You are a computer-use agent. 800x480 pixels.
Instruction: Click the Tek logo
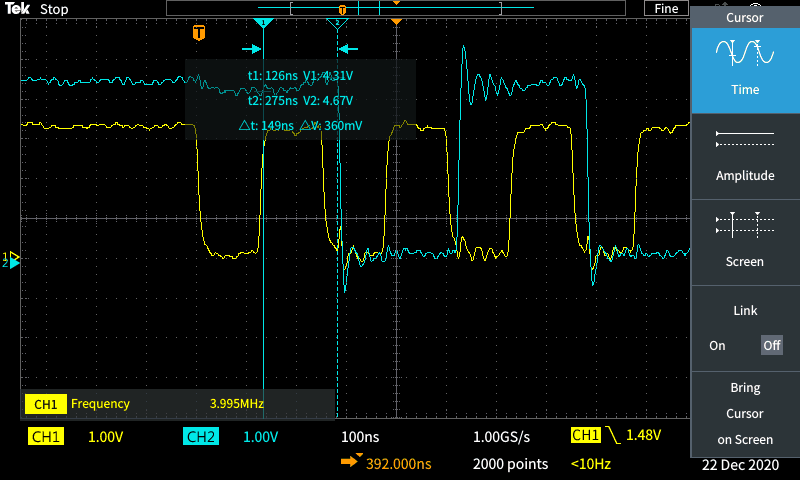click(x=17, y=8)
